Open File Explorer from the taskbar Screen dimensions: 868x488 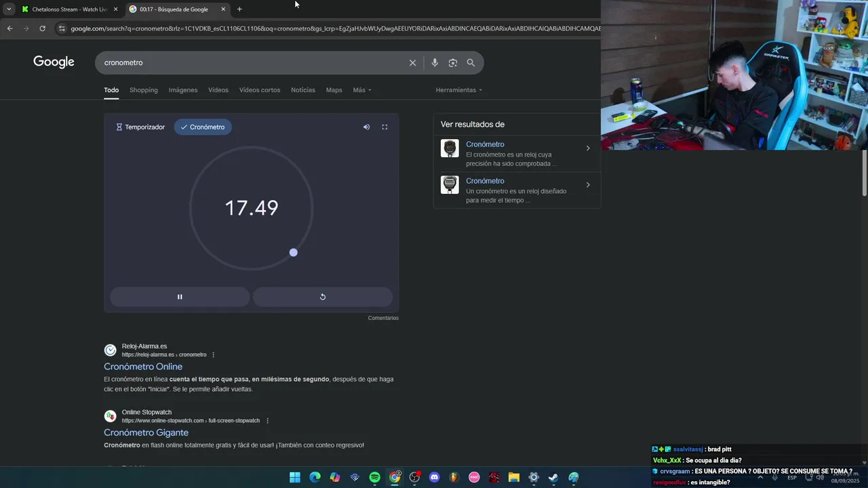click(x=514, y=477)
